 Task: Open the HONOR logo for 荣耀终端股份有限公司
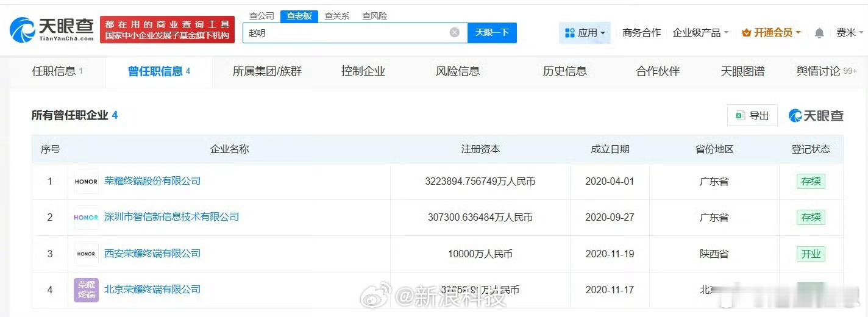point(86,181)
